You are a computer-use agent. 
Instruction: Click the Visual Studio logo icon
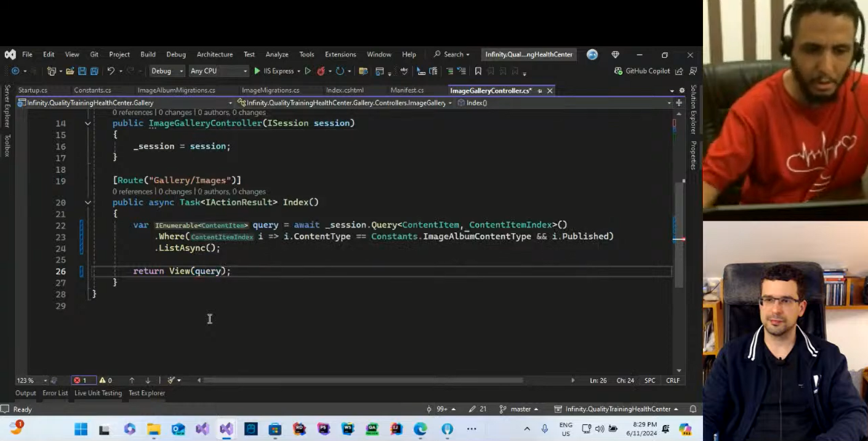(x=10, y=54)
